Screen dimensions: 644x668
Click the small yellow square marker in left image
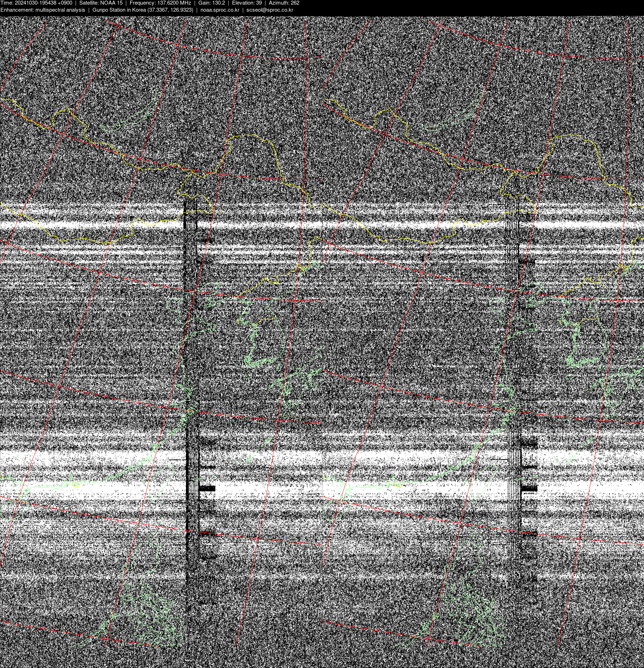76,484
